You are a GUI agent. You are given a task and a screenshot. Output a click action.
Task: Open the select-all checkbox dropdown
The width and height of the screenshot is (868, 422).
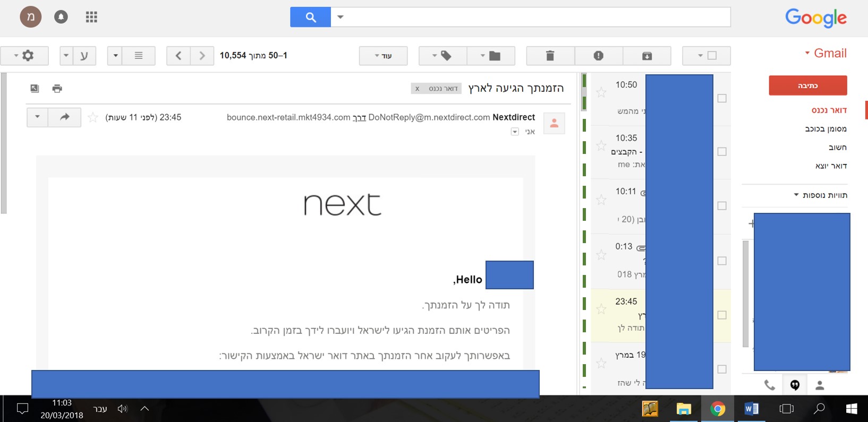tap(707, 55)
